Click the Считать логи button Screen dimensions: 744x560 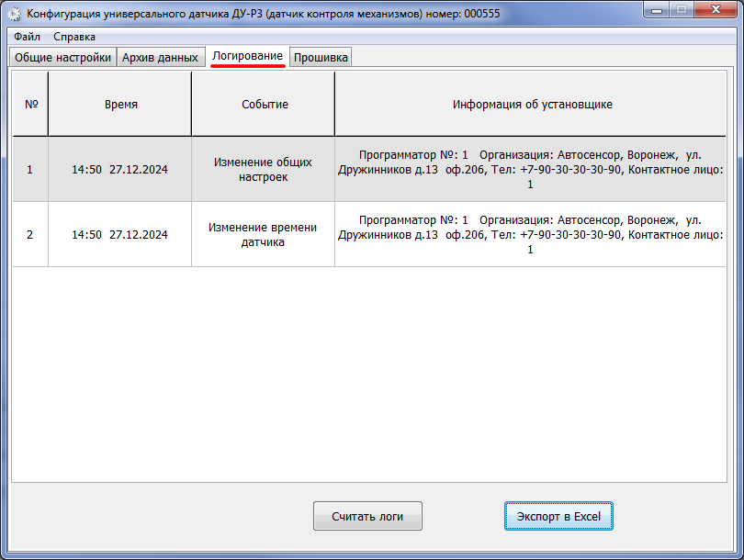367,516
